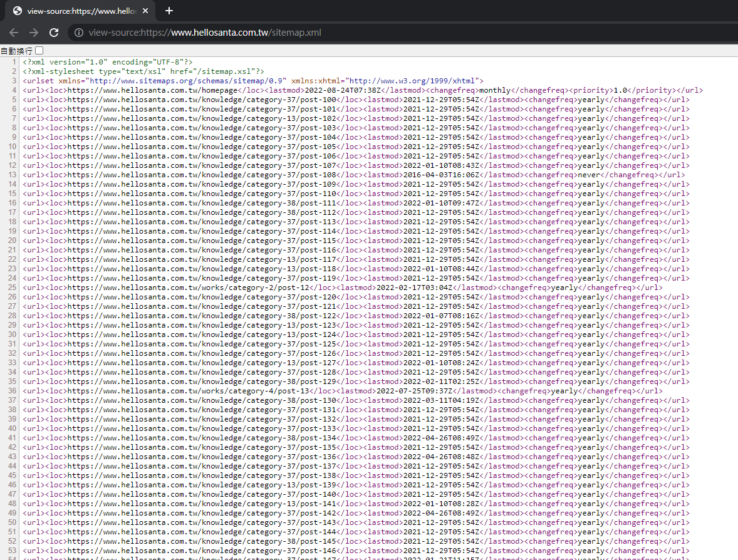
Task: Click lastmod 2022-01-10T08:28Z value
Action: (x=442, y=504)
